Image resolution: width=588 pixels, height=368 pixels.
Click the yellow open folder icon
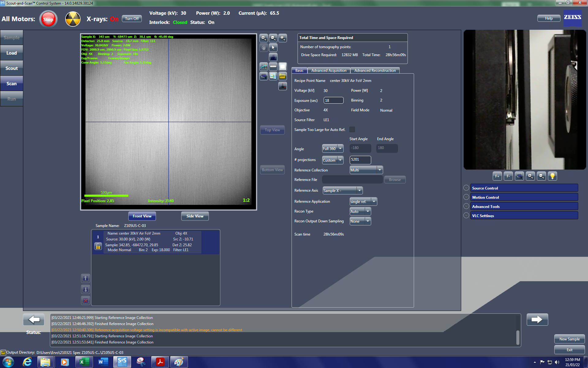(x=282, y=76)
